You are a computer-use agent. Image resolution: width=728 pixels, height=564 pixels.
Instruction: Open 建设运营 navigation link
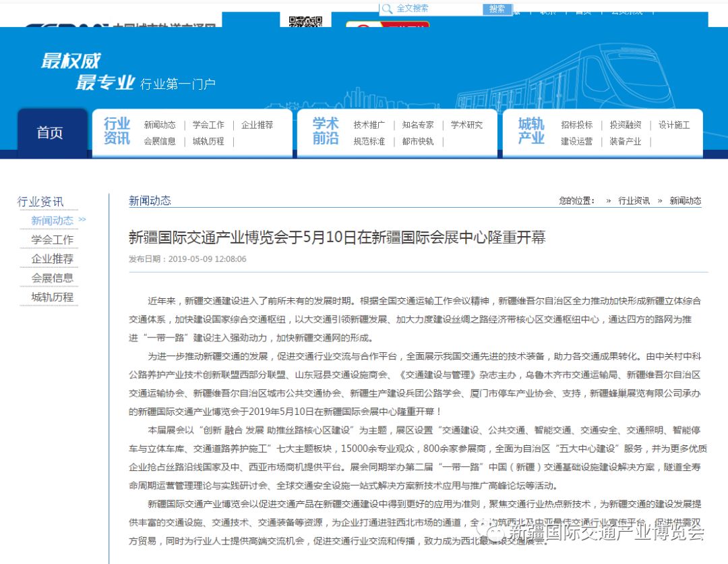[x=576, y=141]
